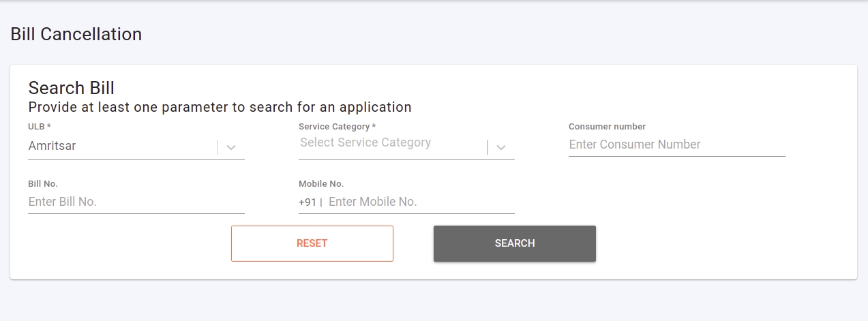Screen dimensions: 868x321
Task: Click the ULB field label
Action: click(x=40, y=127)
